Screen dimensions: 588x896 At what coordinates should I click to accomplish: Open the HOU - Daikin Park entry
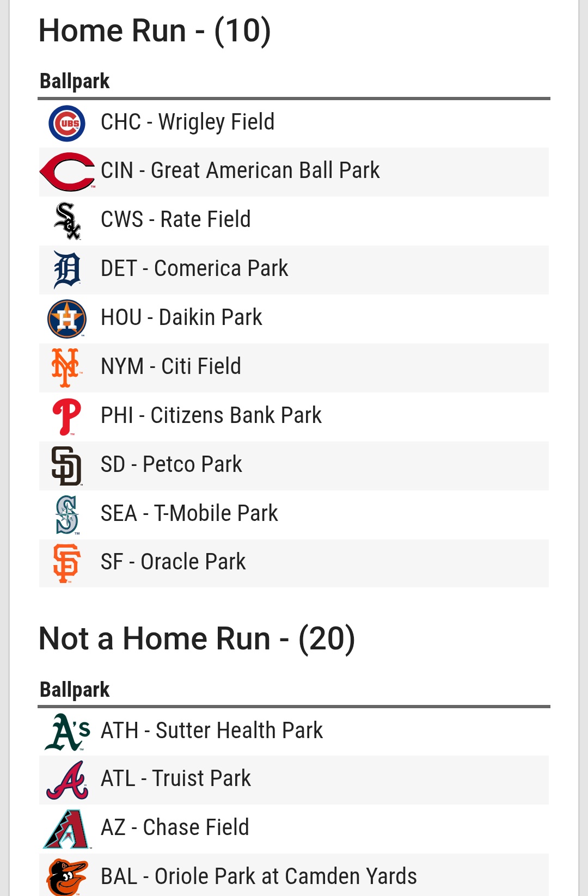click(294, 319)
